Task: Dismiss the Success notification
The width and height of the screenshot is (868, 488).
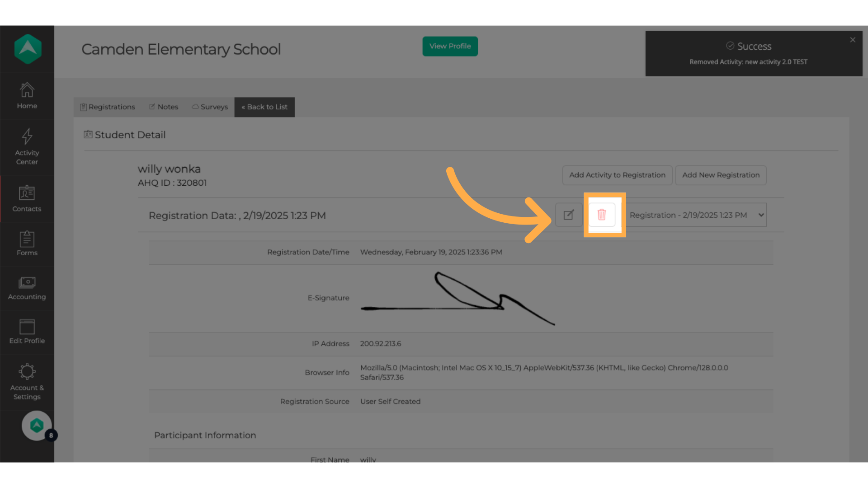Action: tap(853, 40)
